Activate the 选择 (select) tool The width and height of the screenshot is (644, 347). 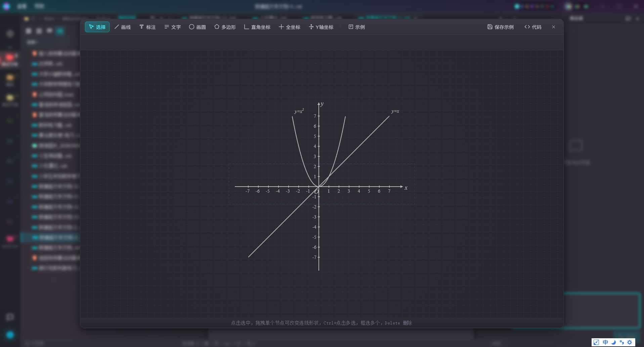(97, 27)
